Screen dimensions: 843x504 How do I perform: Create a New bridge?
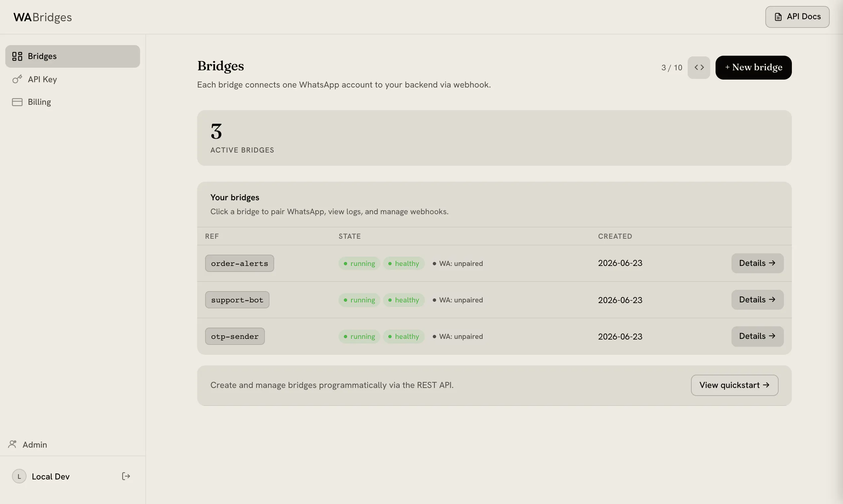point(754,68)
